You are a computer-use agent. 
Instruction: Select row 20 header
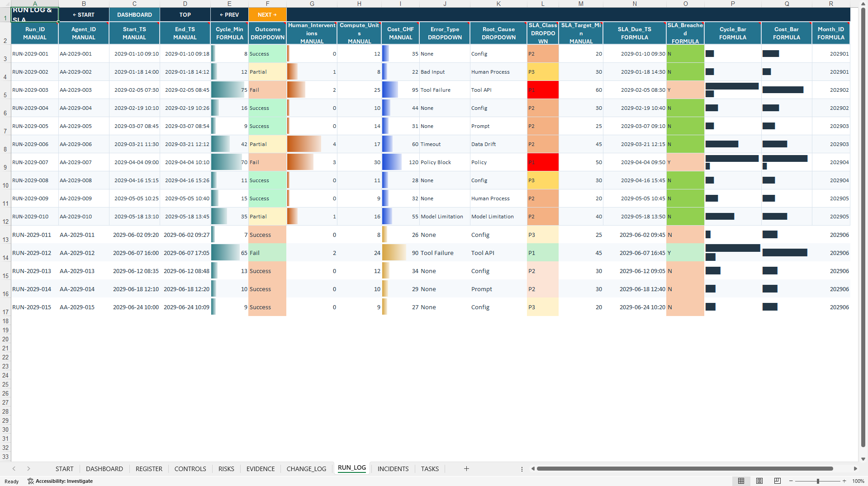coord(5,339)
